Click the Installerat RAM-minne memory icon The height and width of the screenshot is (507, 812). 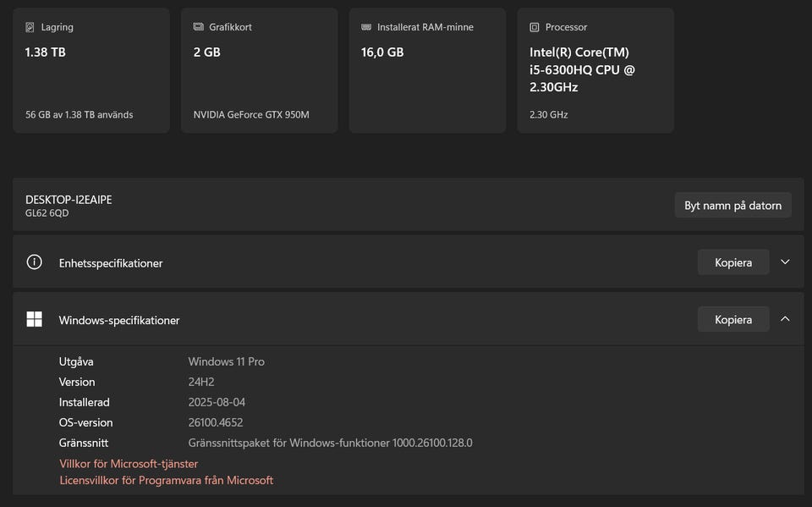point(366,27)
